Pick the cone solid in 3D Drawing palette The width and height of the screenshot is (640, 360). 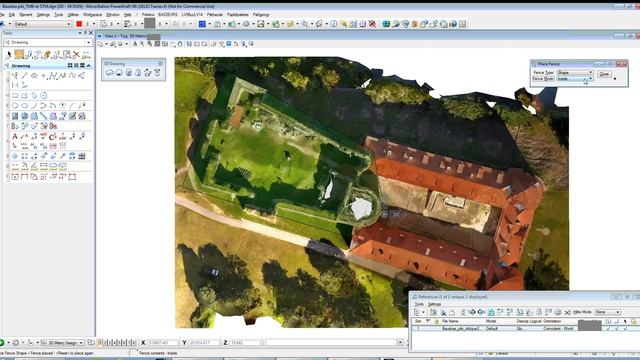click(138, 73)
